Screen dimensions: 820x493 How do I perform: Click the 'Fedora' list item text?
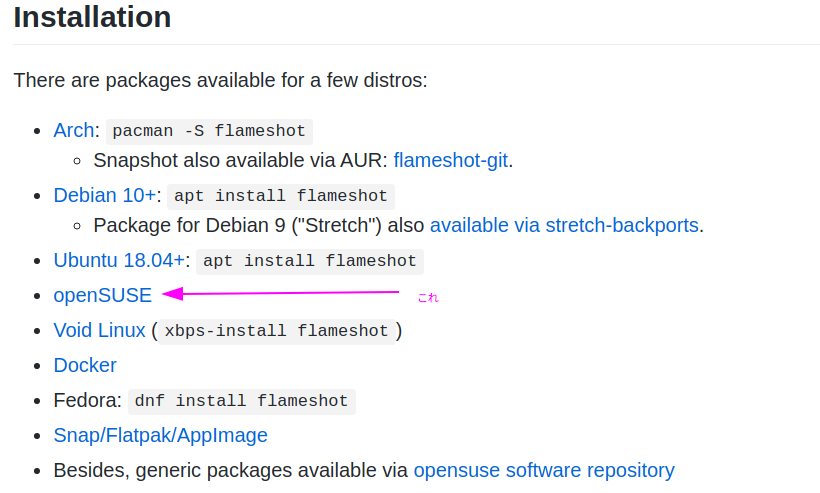coord(87,400)
